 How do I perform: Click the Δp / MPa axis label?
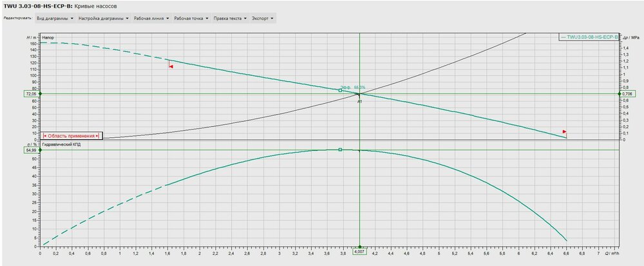click(632, 37)
